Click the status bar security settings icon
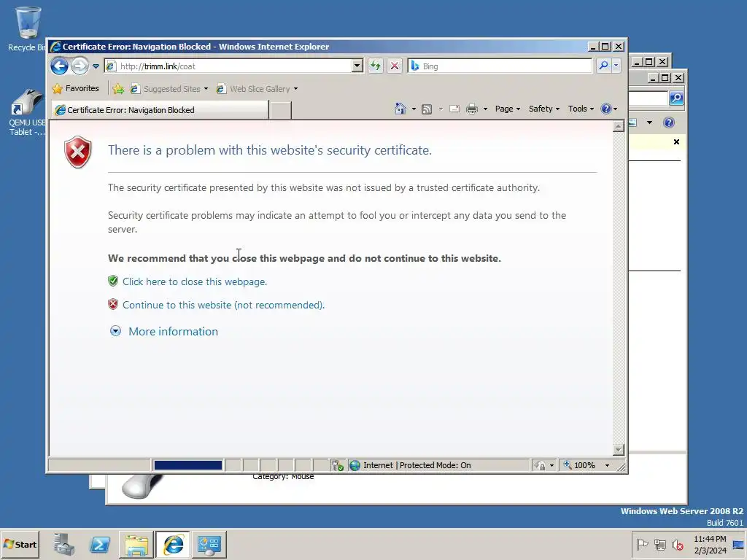 pyautogui.click(x=337, y=465)
